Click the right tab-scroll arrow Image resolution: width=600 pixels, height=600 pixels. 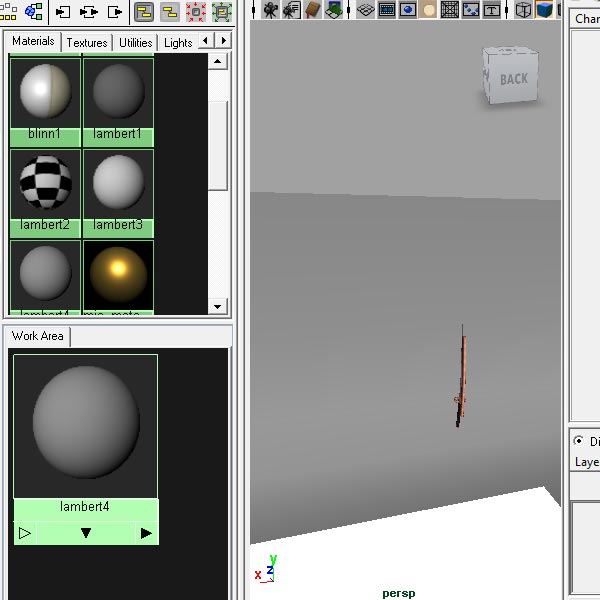tap(223, 40)
